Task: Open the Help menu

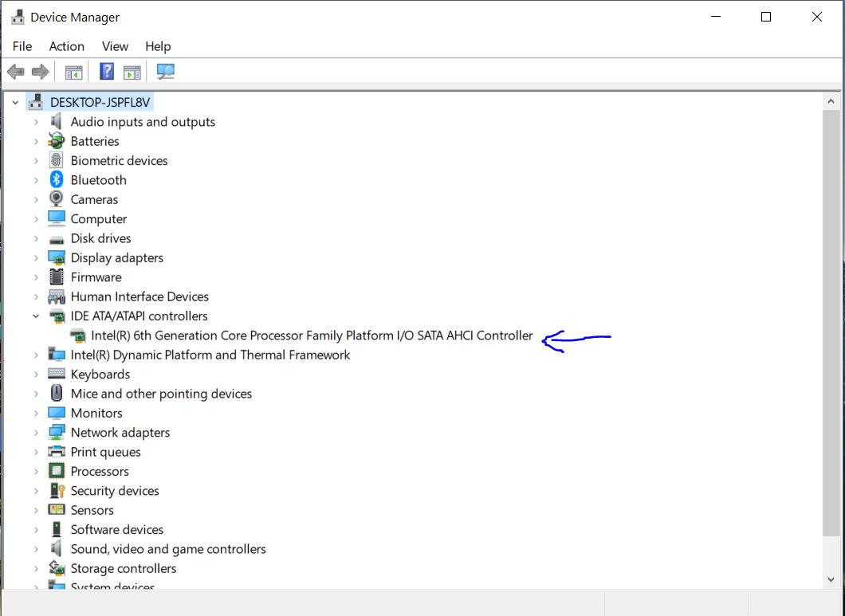Action: coord(158,46)
